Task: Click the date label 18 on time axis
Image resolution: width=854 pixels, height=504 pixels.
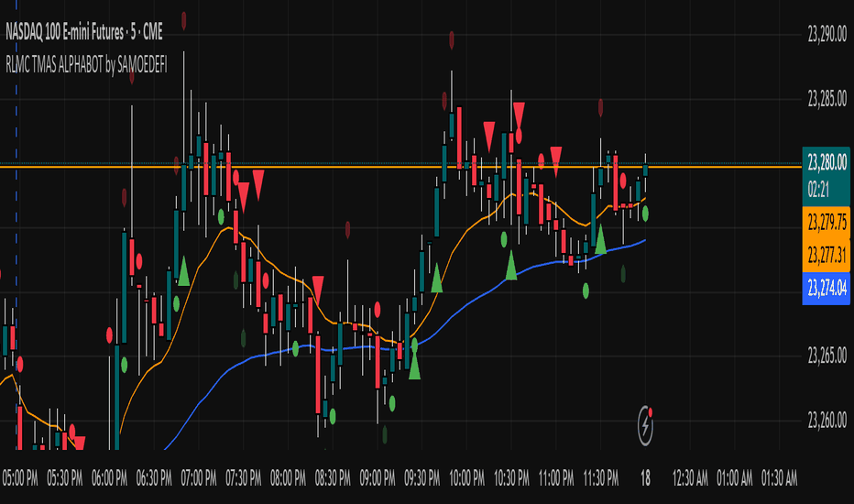Action: tap(645, 478)
